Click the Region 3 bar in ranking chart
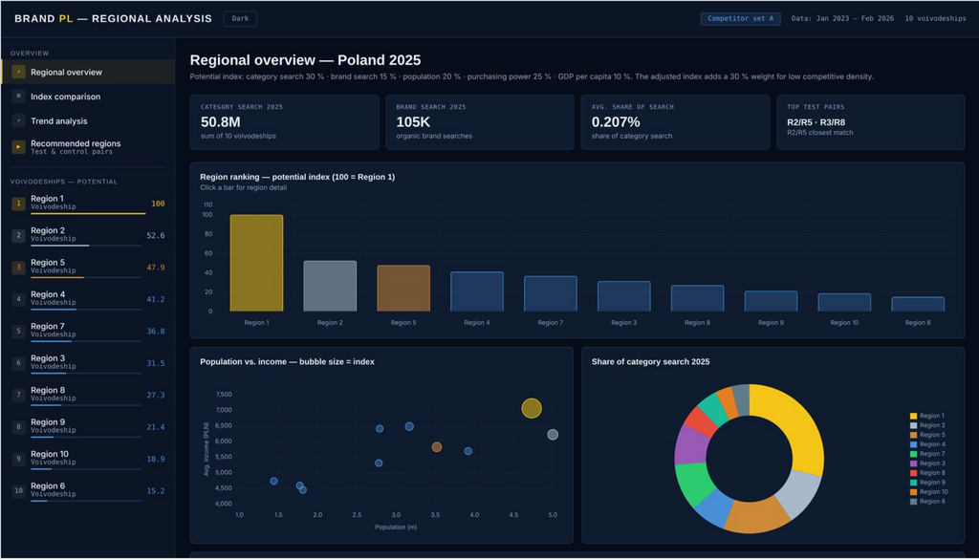Image resolution: width=979 pixels, height=560 pixels. [x=623, y=296]
